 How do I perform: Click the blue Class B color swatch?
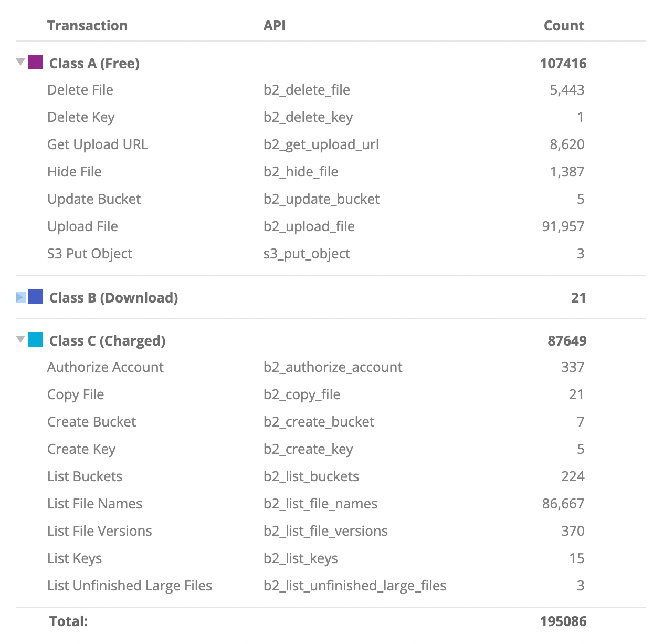[36, 297]
